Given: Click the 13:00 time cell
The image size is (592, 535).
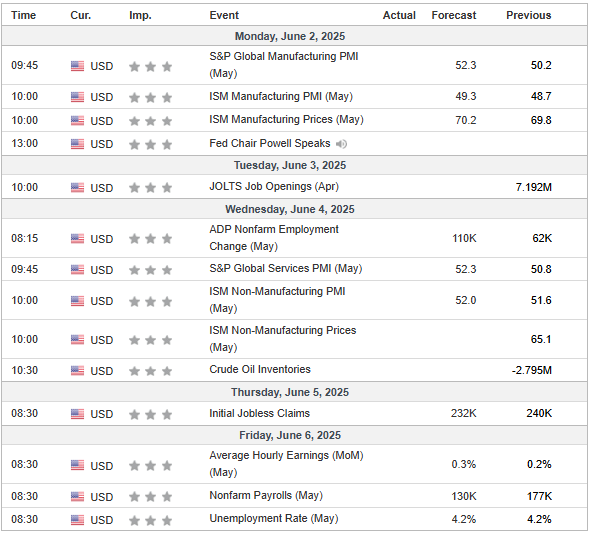Looking at the screenshot, I should point(25,144).
